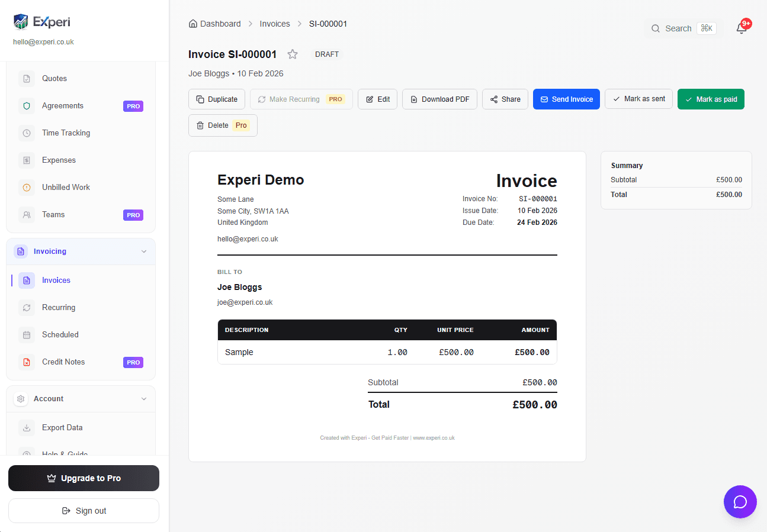Viewport: 767px width, 532px height.
Task: Click the Expenses sidebar icon
Action: click(x=26, y=160)
